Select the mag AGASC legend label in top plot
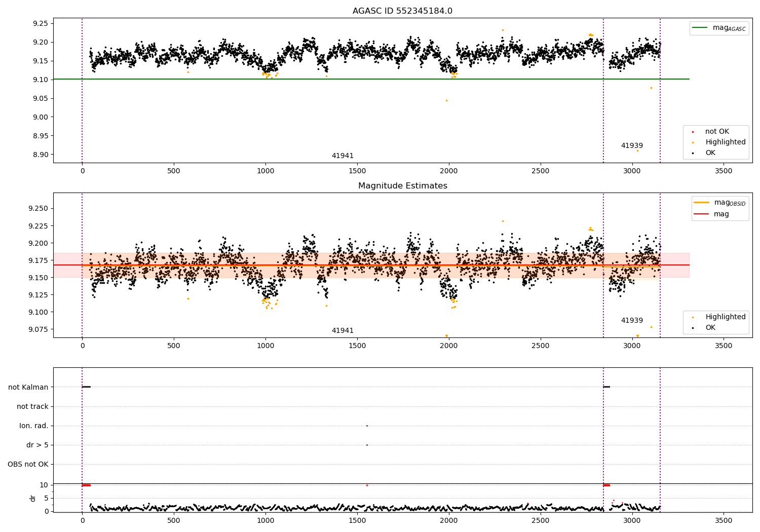Viewport: 760px width, 532px height. (729, 28)
